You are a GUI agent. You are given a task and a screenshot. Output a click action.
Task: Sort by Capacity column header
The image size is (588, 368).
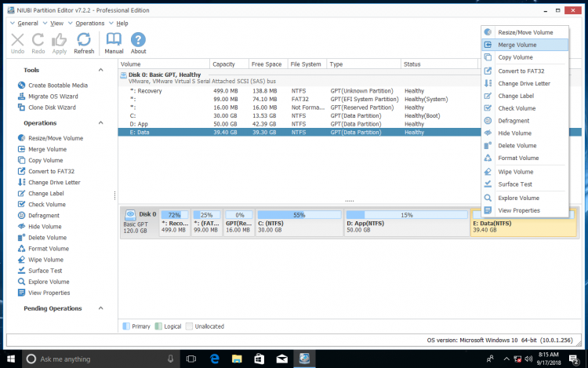pos(229,64)
